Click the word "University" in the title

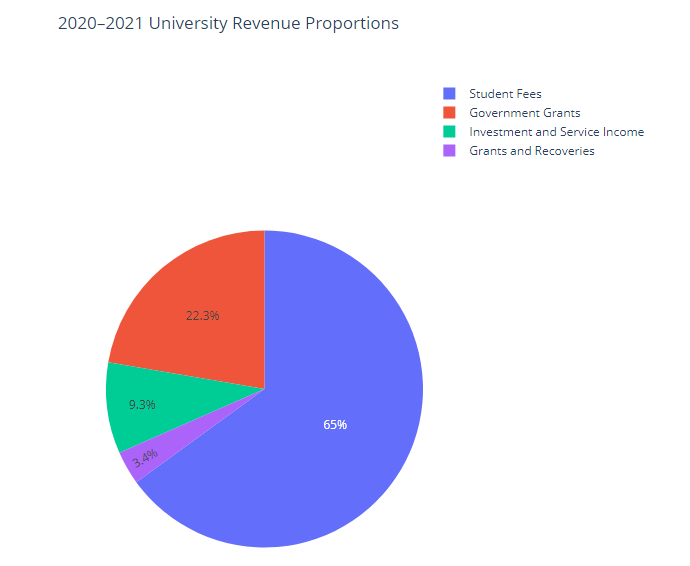tap(188, 23)
